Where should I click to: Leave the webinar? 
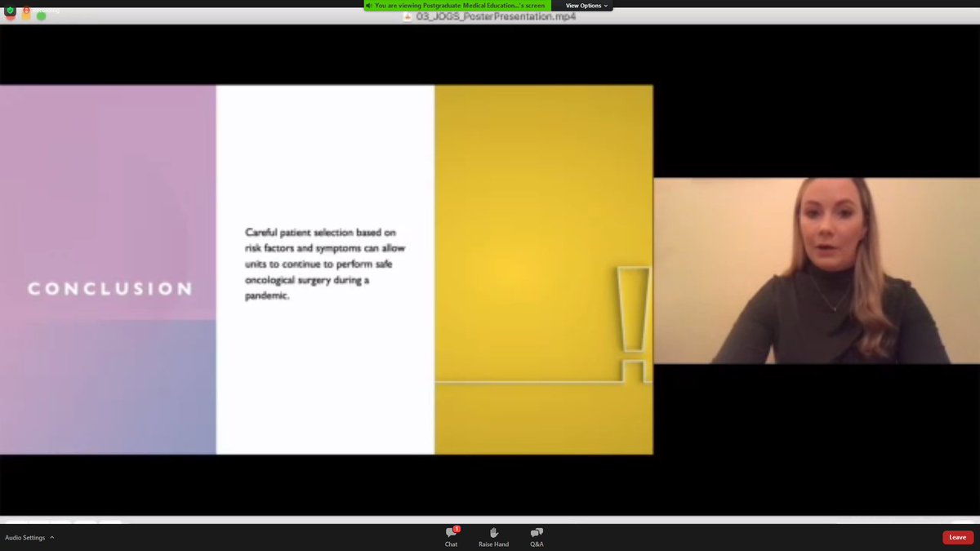point(958,537)
